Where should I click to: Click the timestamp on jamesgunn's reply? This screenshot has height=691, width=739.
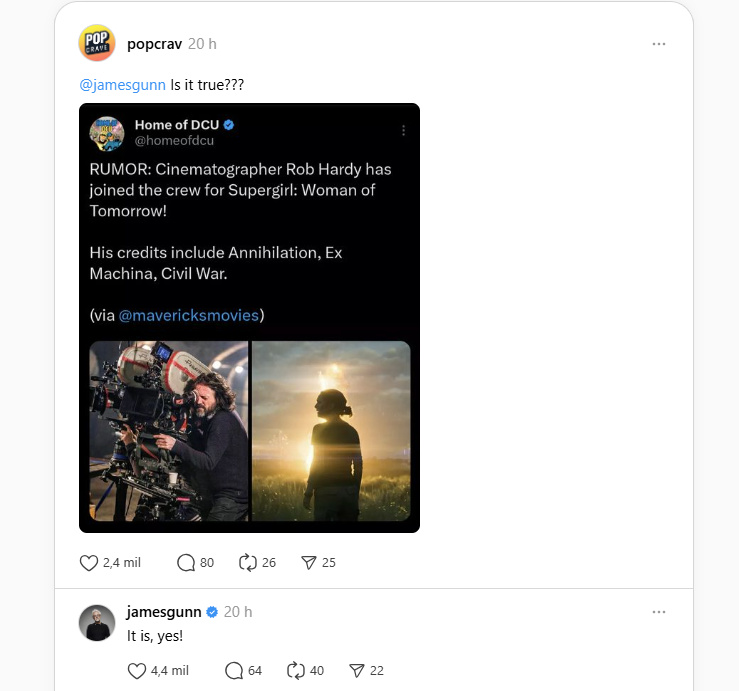(x=238, y=611)
